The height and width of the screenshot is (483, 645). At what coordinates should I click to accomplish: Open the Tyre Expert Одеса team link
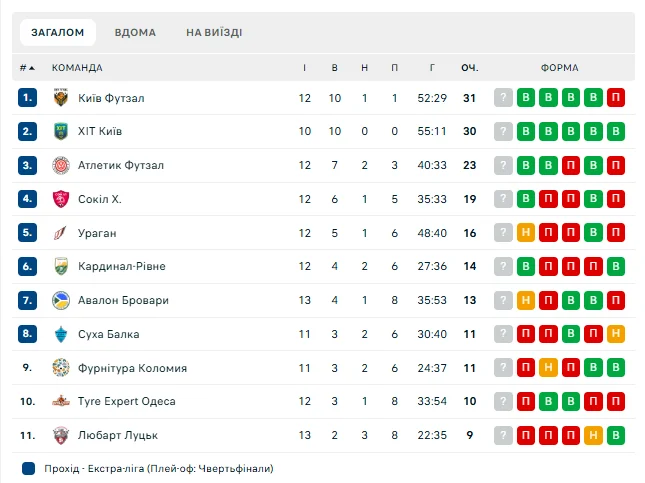pyautogui.click(x=127, y=402)
